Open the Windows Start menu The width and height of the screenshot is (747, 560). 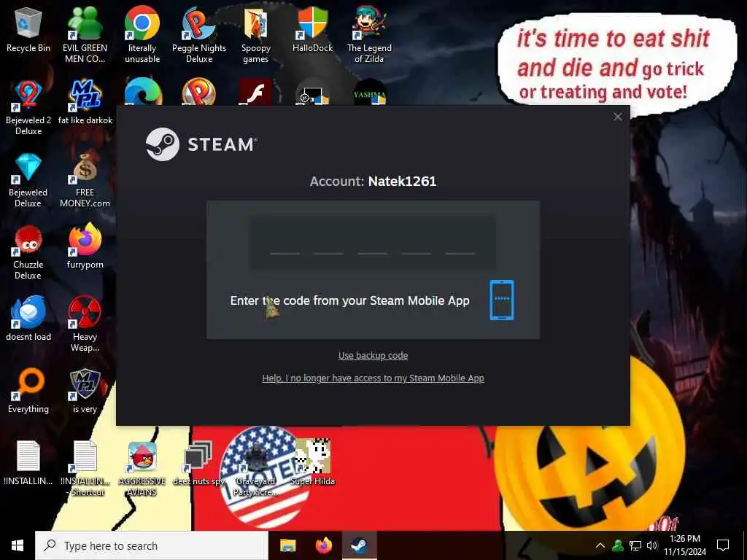[18, 545]
